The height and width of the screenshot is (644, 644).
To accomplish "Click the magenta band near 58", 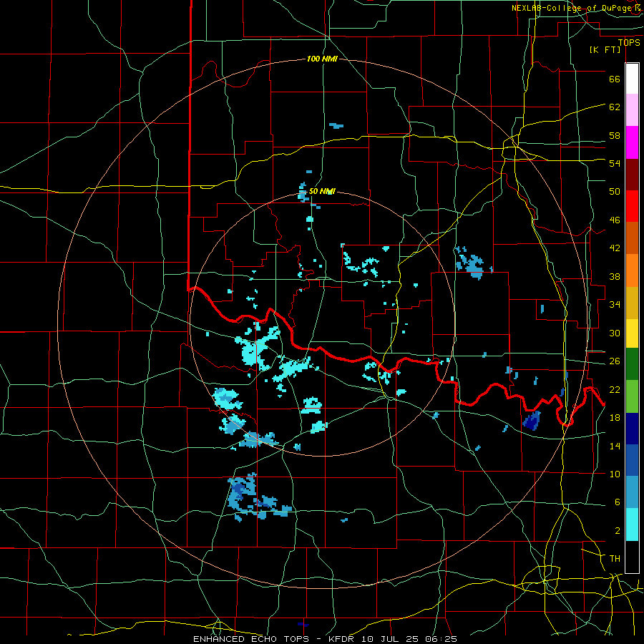I will point(632,142).
